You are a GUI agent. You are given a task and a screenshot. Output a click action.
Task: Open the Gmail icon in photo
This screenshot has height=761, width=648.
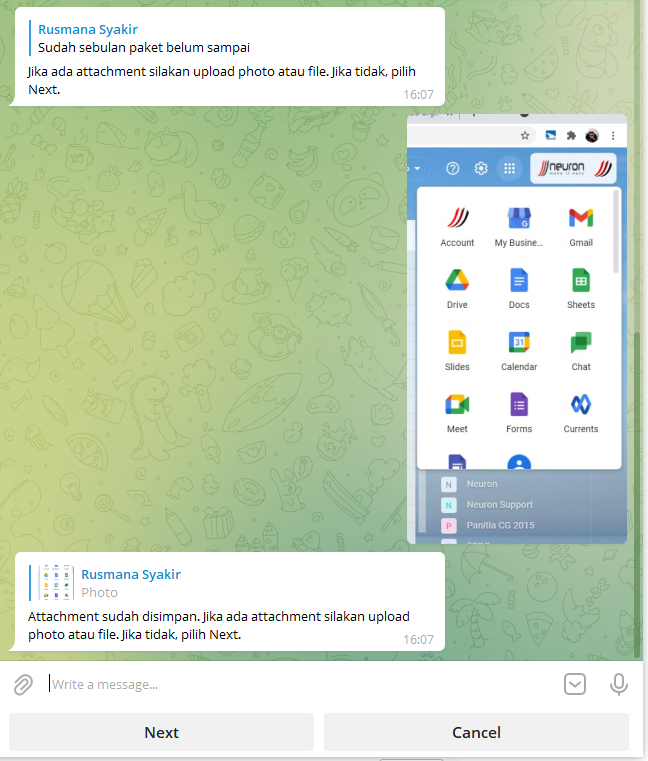pyautogui.click(x=581, y=219)
